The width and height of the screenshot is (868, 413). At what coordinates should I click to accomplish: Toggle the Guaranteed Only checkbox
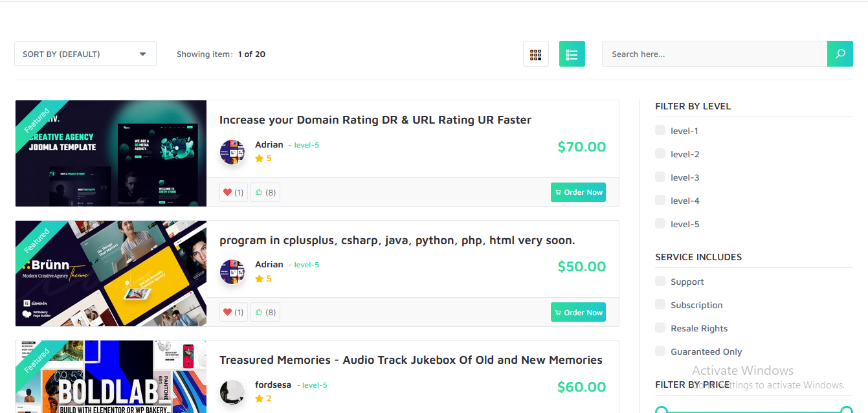(x=660, y=351)
